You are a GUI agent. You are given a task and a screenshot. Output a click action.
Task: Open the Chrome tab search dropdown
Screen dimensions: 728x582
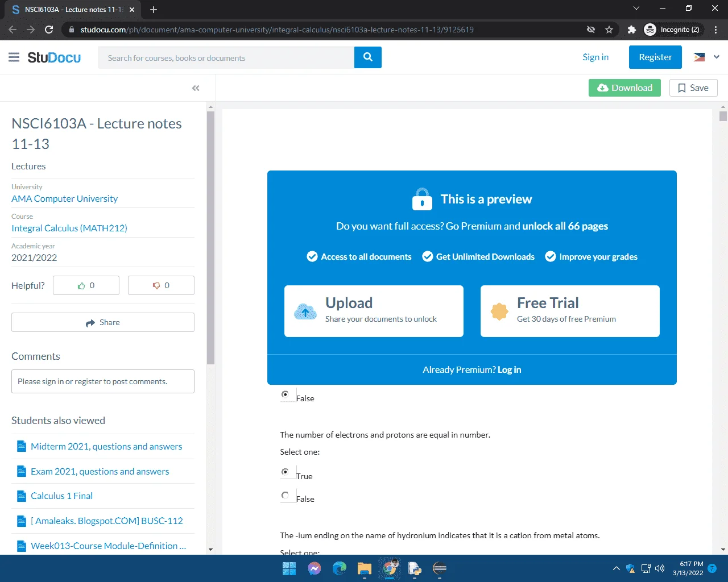[x=636, y=9]
